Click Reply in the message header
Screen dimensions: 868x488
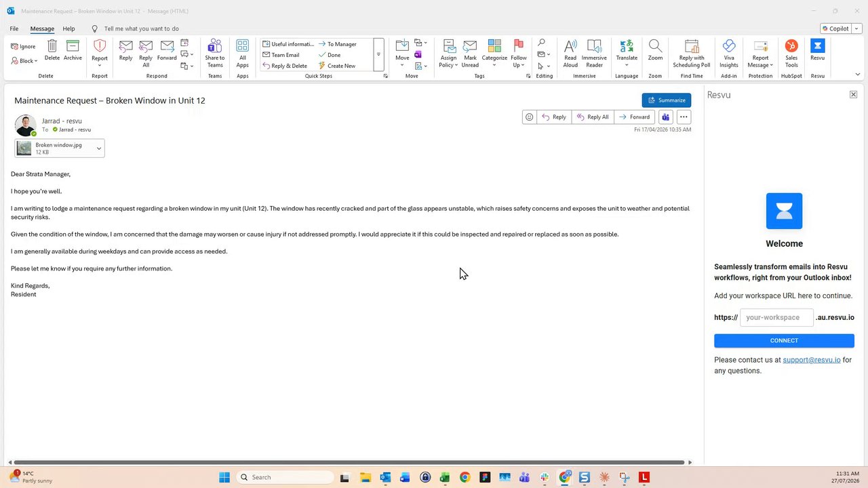point(554,117)
